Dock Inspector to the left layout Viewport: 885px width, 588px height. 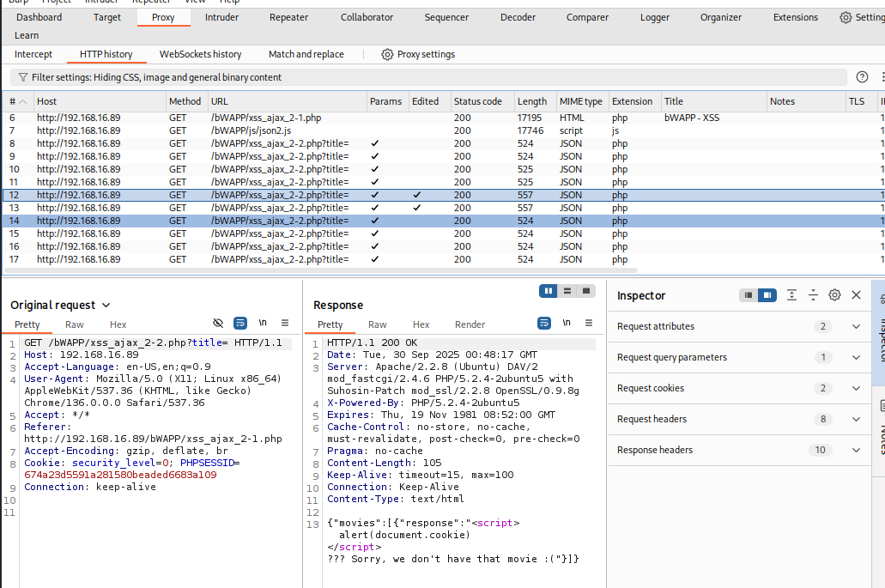pyautogui.click(x=749, y=295)
